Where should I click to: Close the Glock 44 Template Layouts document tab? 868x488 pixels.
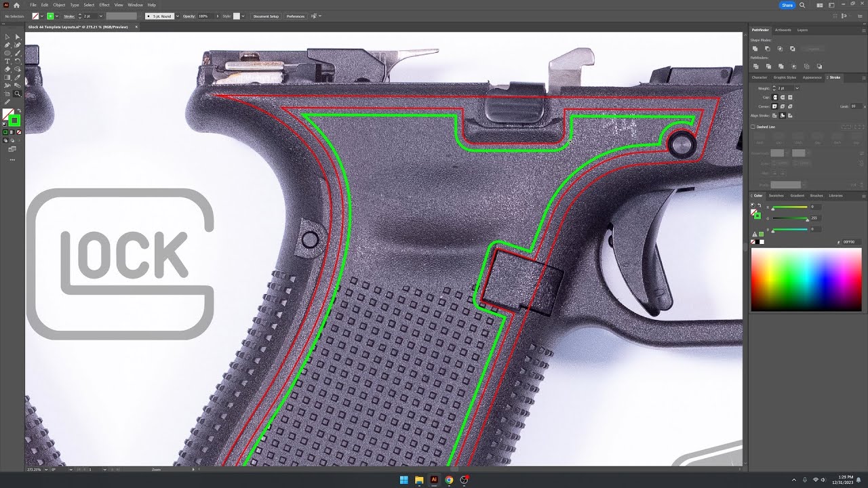[136, 27]
